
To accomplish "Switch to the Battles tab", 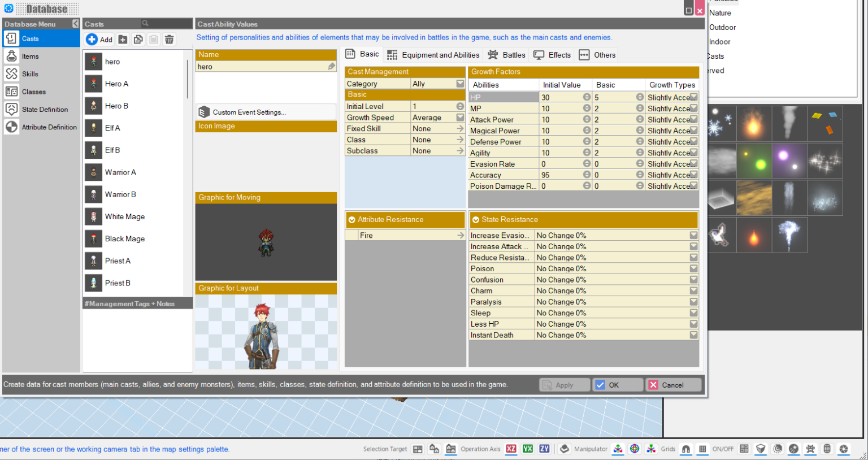I will coord(506,54).
